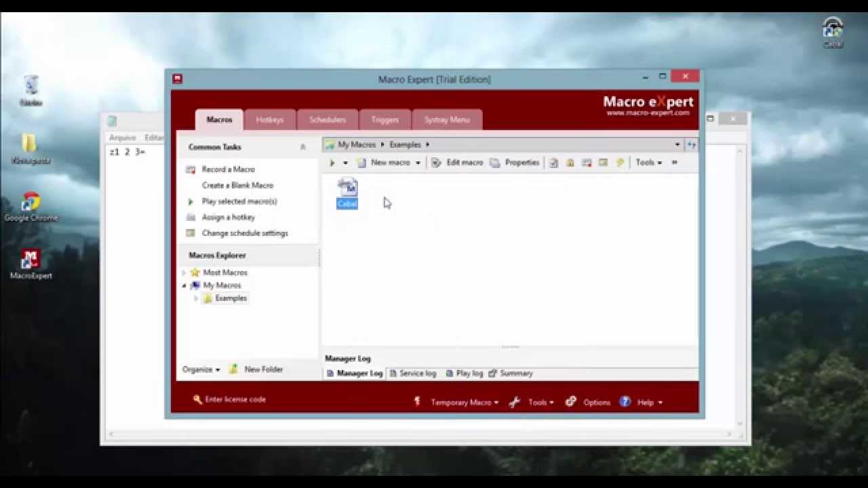The width and height of the screenshot is (868, 488).
Task: Click the Notepad horizontal scrollbar
Action: click(x=420, y=434)
